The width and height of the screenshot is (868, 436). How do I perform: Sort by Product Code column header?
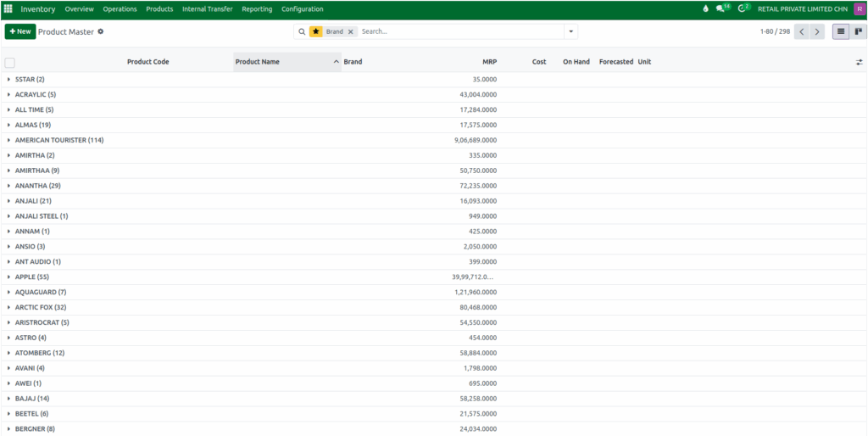147,62
